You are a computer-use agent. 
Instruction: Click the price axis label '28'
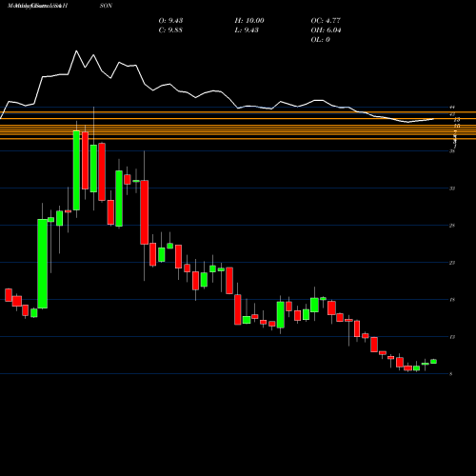[x=452, y=226]
